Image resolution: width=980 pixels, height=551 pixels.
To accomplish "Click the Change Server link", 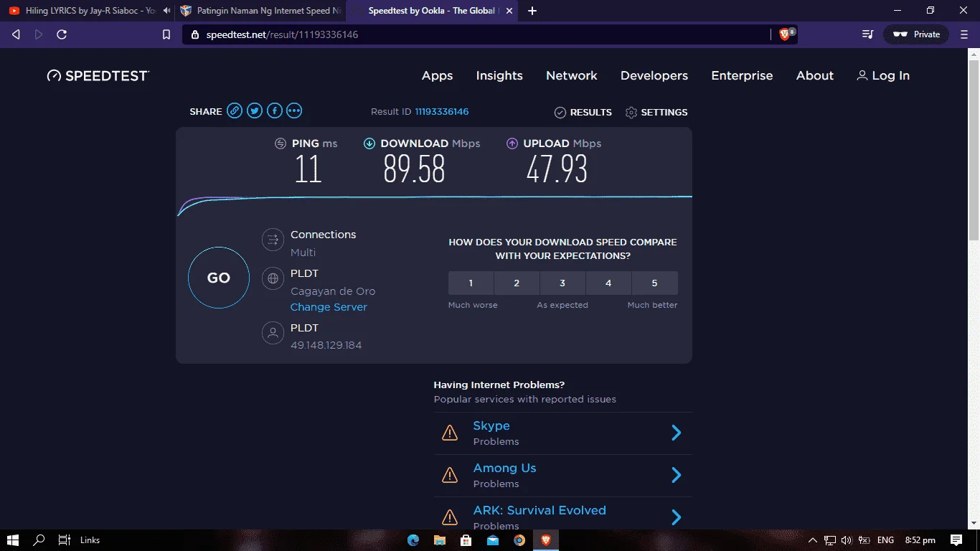I will tap(329, 307).
